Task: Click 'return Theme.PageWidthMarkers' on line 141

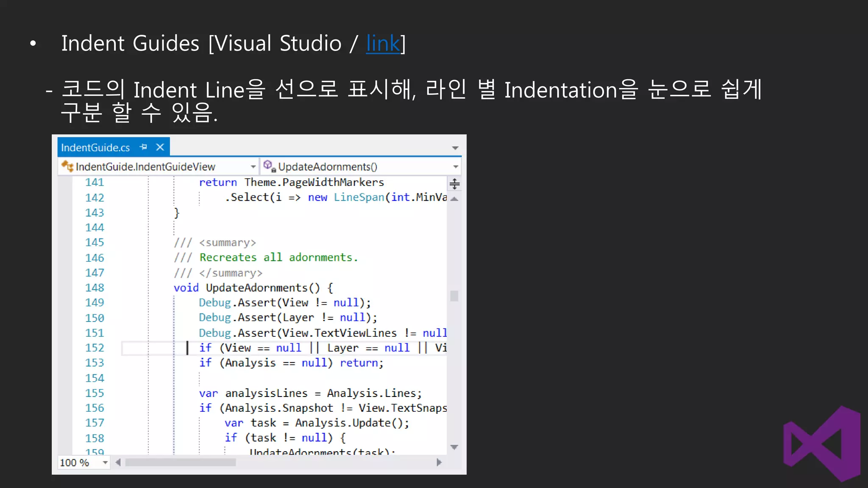Action: [x=292, y=183]
